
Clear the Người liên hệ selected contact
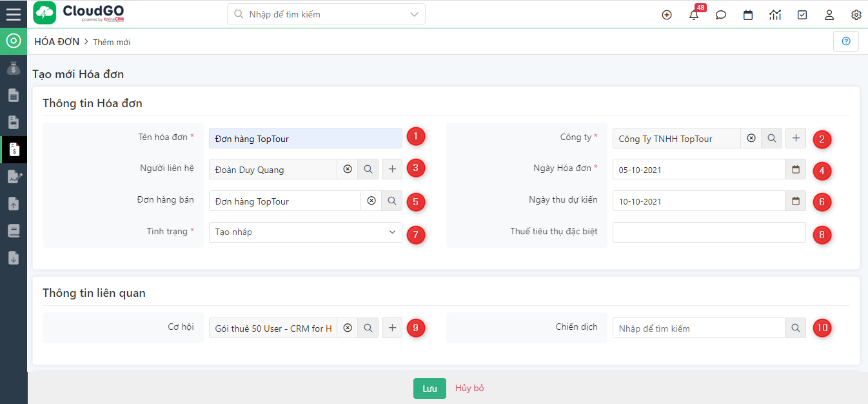(348, 169)
